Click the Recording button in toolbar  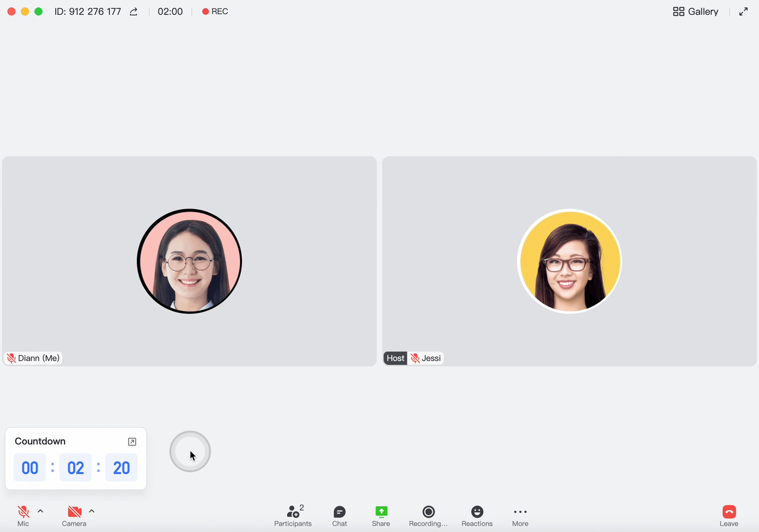[428, 515]
